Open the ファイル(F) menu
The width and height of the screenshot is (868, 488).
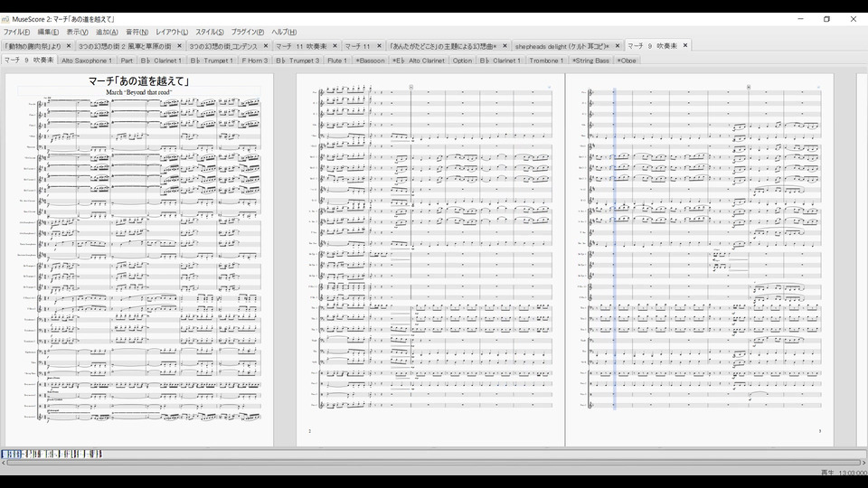pos(16,33)
